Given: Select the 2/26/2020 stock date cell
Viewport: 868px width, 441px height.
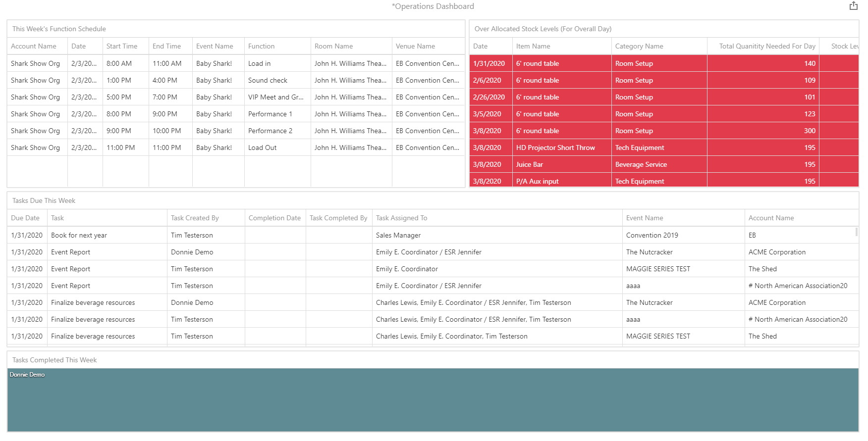Looking at the screenshot, I should point(491,97).
